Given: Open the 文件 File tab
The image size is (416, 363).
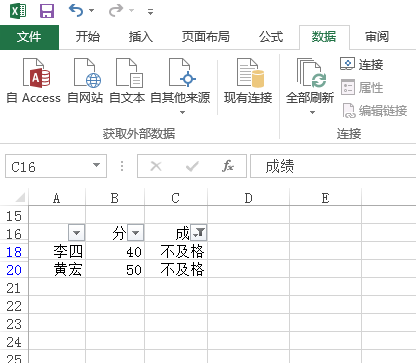Looking at the screenshot, I should click(29, 37).
